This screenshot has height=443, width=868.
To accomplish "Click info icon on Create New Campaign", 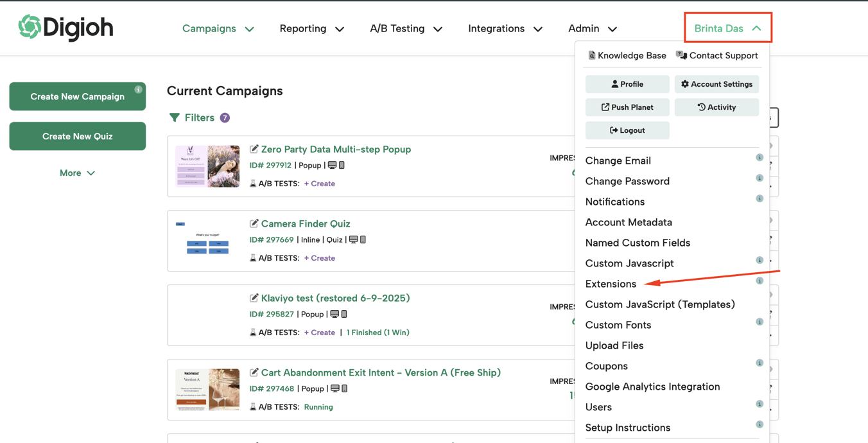I will coord(138,89).
